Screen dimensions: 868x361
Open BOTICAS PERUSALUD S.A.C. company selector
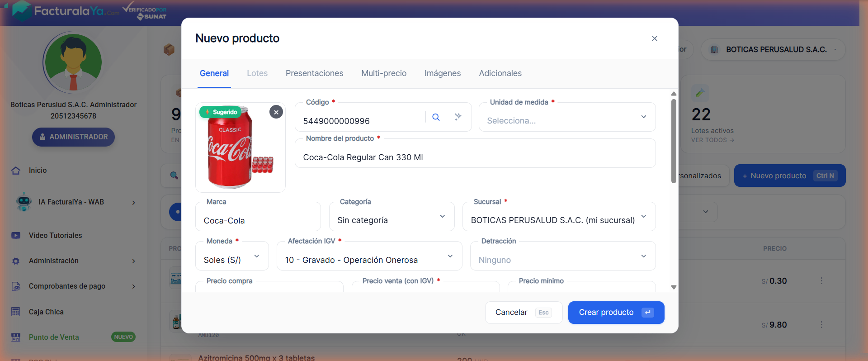tap(773, 50)
